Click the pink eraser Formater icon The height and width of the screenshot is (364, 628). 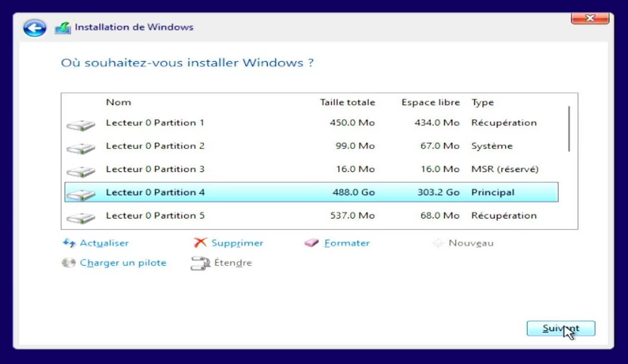coord(311,242)
